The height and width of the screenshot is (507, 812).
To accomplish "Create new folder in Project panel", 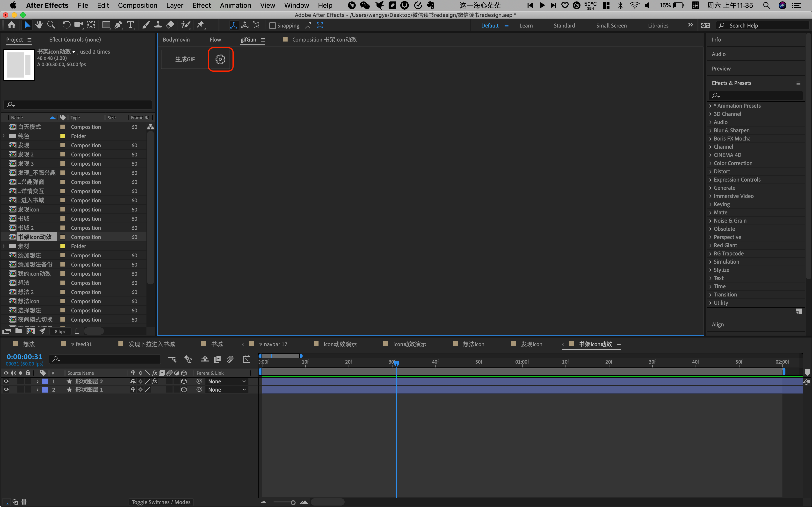I will pos(18,331).
